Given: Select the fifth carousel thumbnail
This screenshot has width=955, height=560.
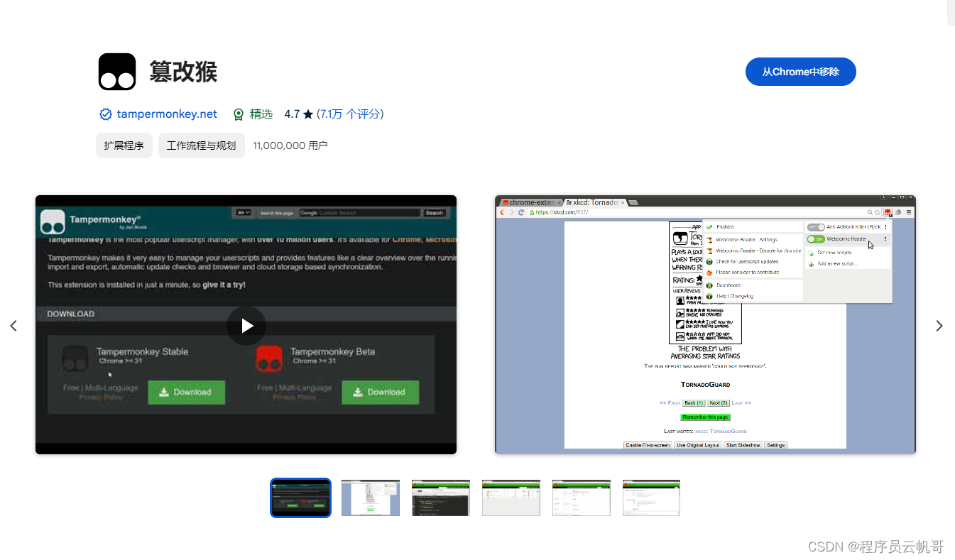Looking at the screenshot, I should point(582,498).
